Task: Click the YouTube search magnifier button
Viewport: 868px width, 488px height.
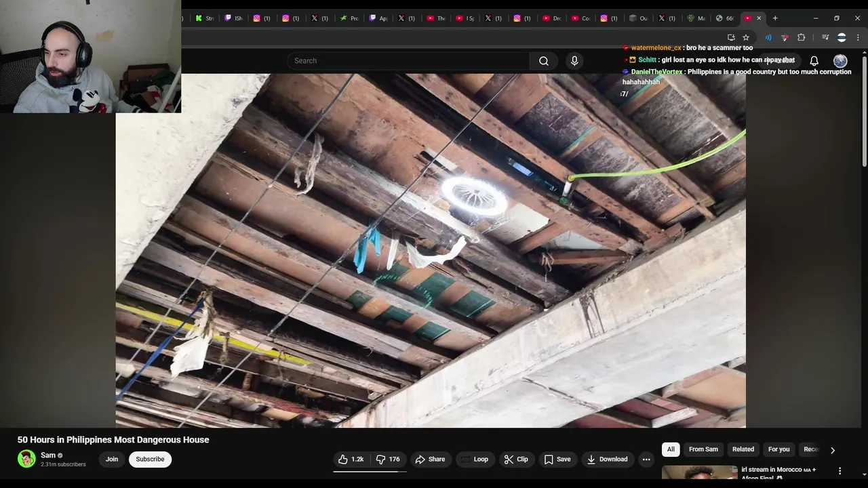Action: [544, 61]
